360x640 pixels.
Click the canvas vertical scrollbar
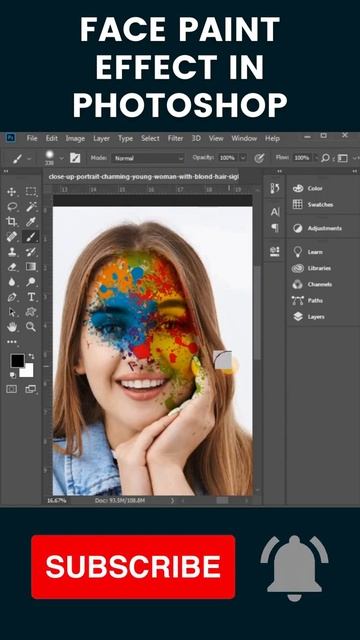click(x=257, y=312)
